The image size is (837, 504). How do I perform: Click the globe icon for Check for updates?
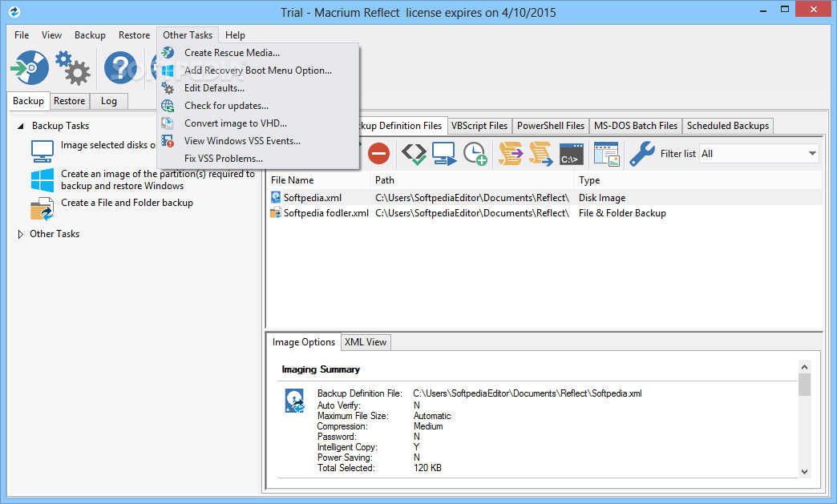pyautogui.click(x=168, y=106)
